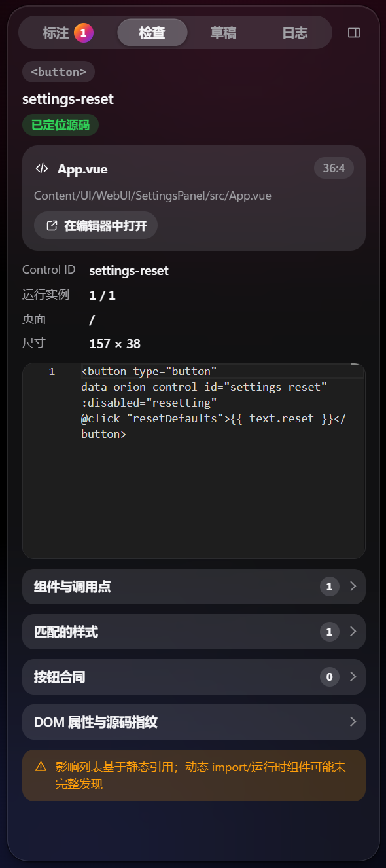Click the 运行实例 value 1 / 1
This screenshot has width=386, height=868.
[102, 295]
